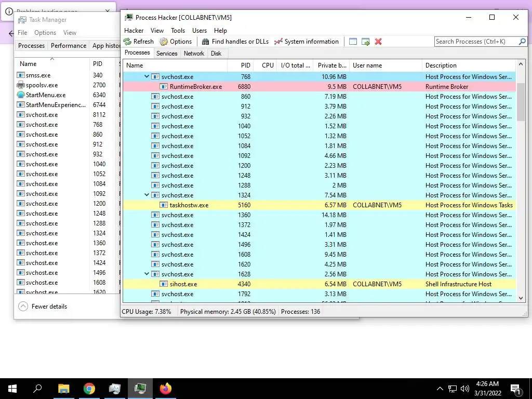Click the network tray icon
Screen dimensions: 532x399
coord(453,389)
